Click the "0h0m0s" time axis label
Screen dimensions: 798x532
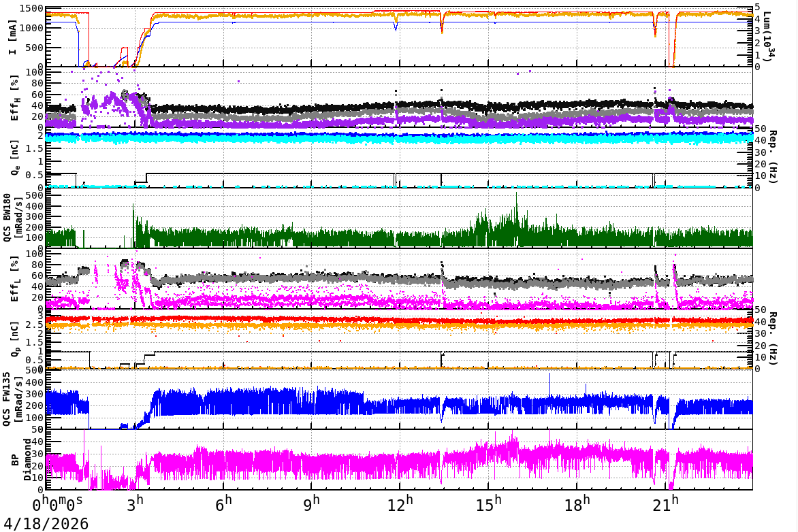tap(57, 505)
